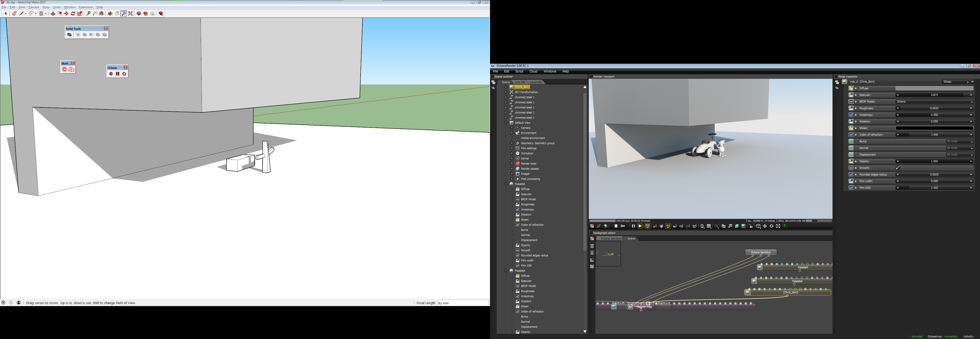980x339 pixels.
Task: Stop the render in Octane viewport
Action: click(616, 226)
